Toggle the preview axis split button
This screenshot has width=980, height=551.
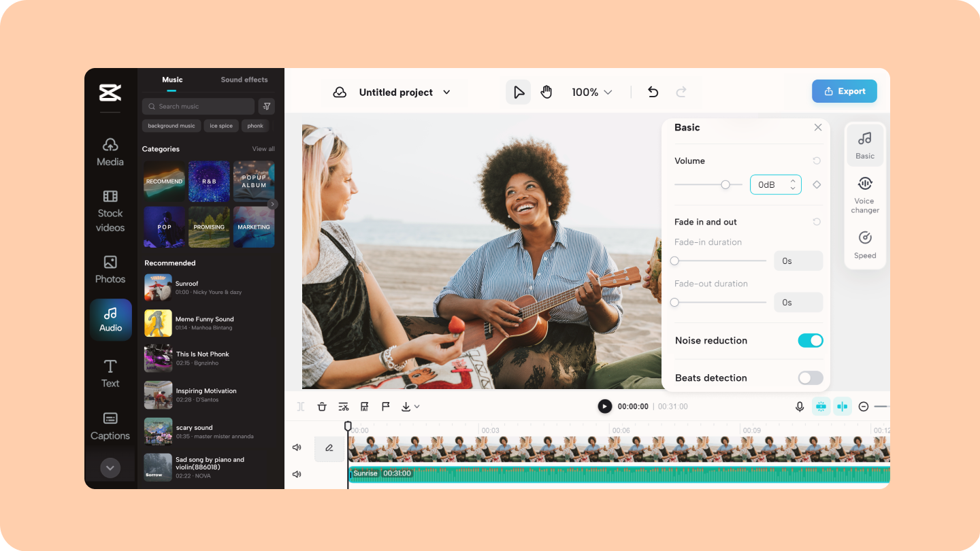point(843,406)
